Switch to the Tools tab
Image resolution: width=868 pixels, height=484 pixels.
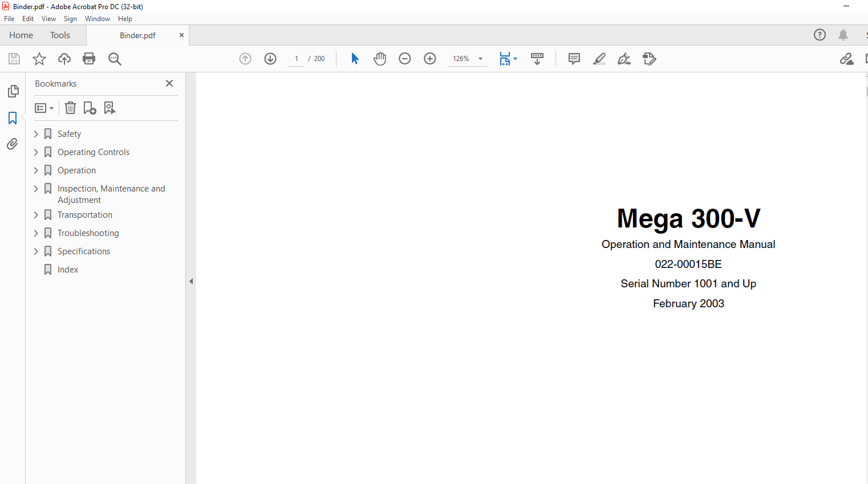[60, 35]
